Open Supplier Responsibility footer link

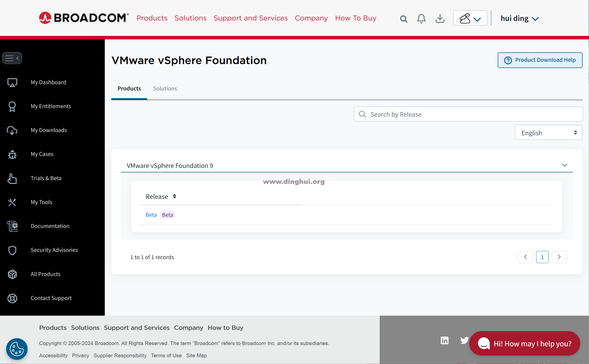pyautogui.click(x=120, y=356)
